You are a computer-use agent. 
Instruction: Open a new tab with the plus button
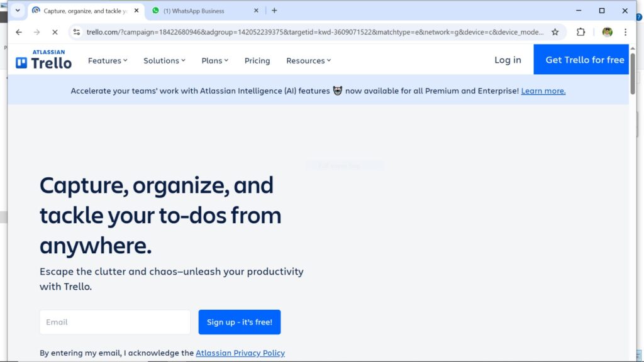274,11
